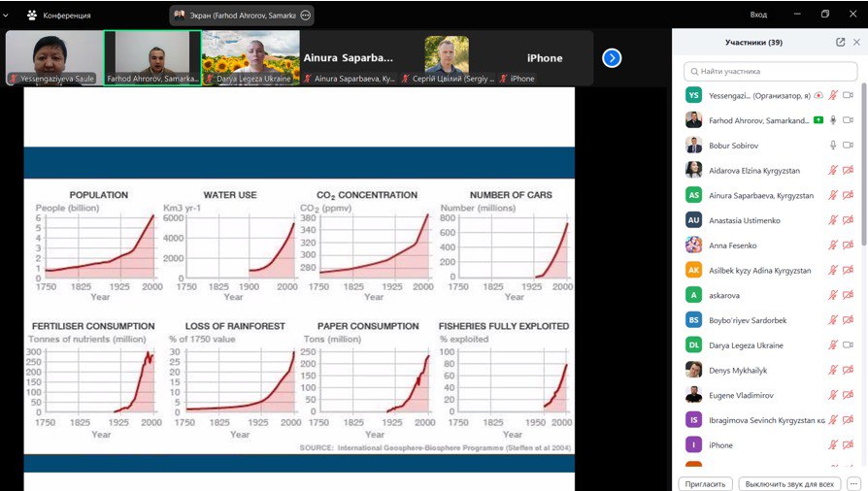Open more options beside mute all button
Screen dimensions: 868x491
[853, 484]
